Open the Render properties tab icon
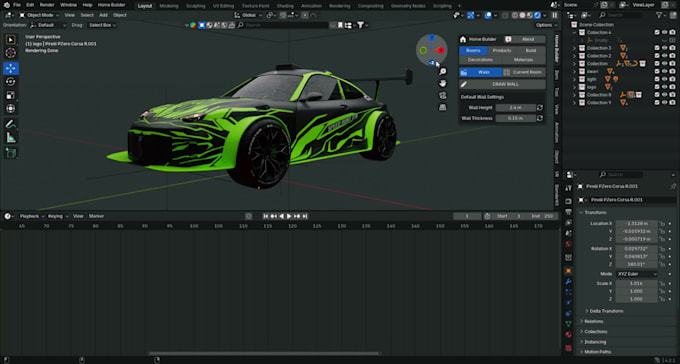This screenshot has width=680, height=364. [569, 202]
